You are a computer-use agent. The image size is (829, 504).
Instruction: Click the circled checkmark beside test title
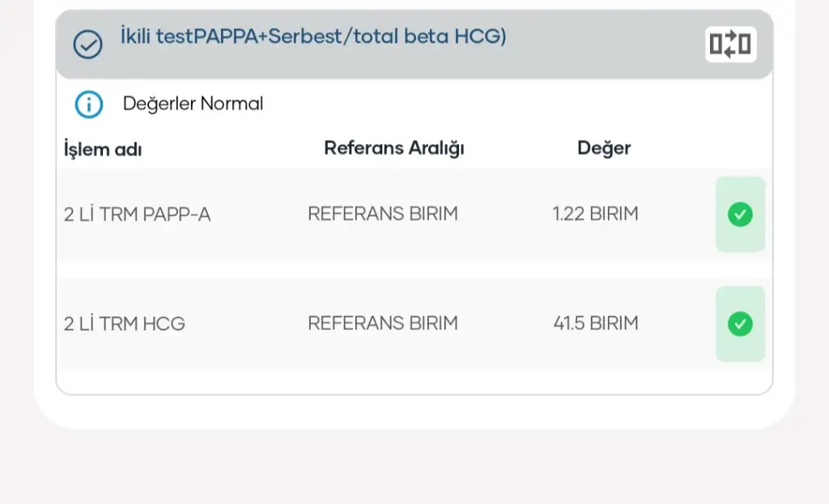87,44
